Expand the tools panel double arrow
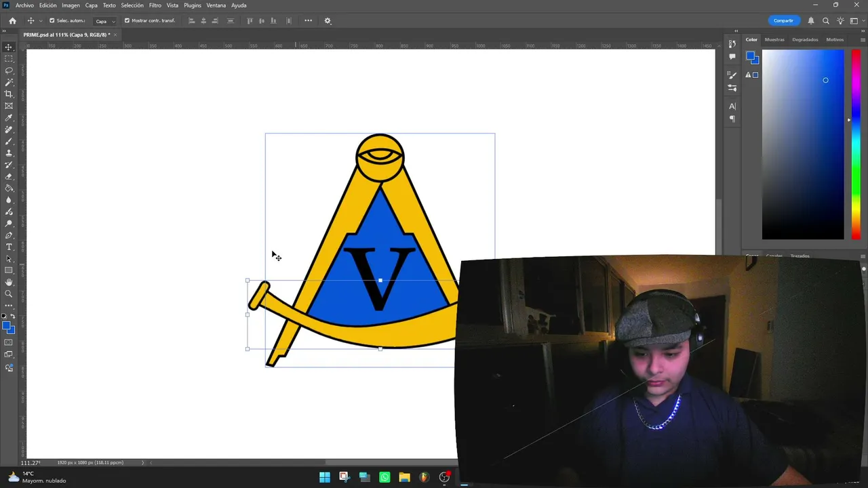Viewport: 868px width, 488px height. coord(5,31)
